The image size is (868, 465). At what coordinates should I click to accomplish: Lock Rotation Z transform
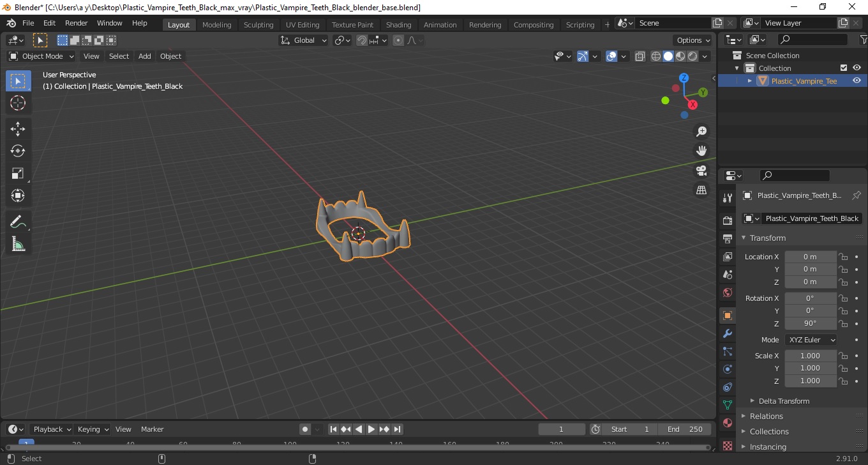(843, 323)
